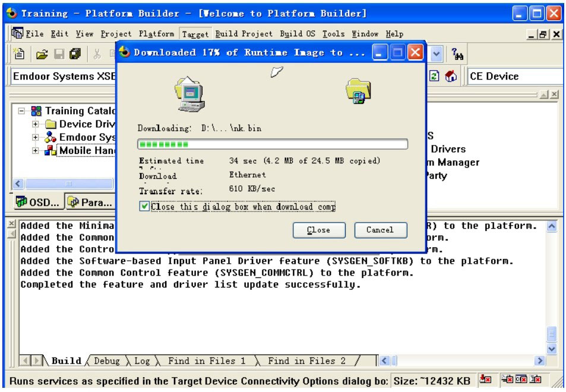Viewport: 566px width, 392px height.
Task: Click the Mobile Handheld node icon
Action: 50,150
